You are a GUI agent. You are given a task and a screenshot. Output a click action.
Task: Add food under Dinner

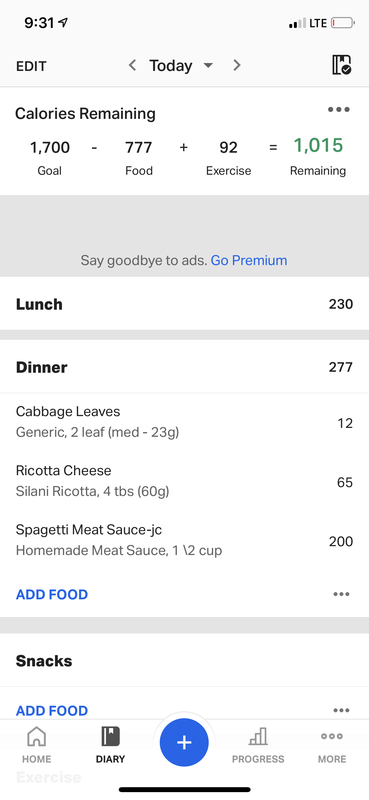(x=52, y=594)
